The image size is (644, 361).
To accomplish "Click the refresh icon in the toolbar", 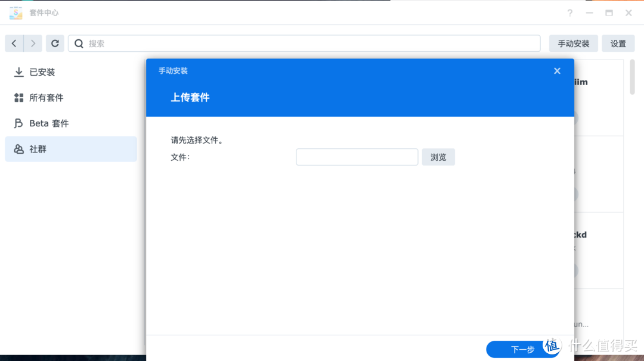I will click(x=55, y=43).
